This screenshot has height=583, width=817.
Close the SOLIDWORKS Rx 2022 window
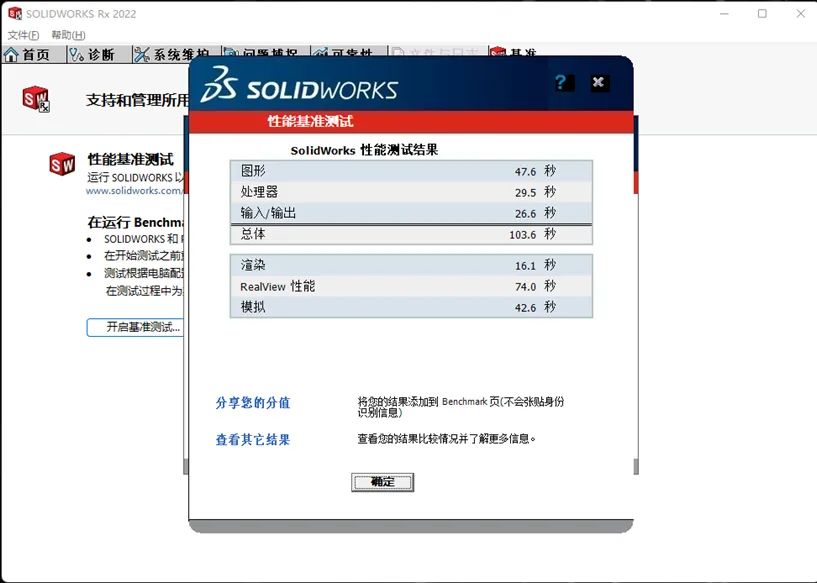tap(801, 14)
